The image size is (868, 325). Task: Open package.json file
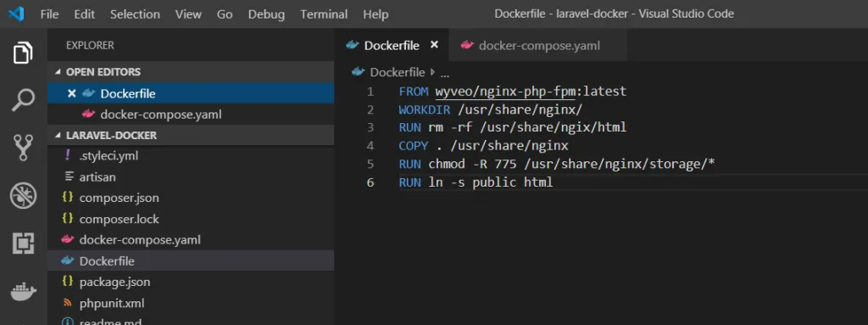click(191, 281)
